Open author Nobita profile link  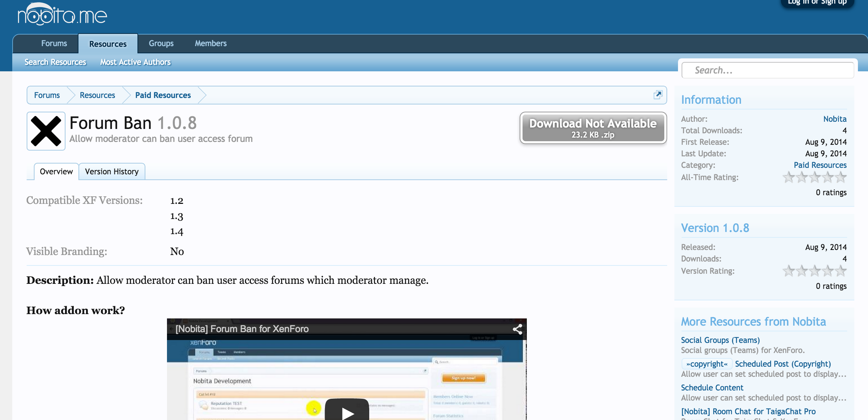pos(835,119)
